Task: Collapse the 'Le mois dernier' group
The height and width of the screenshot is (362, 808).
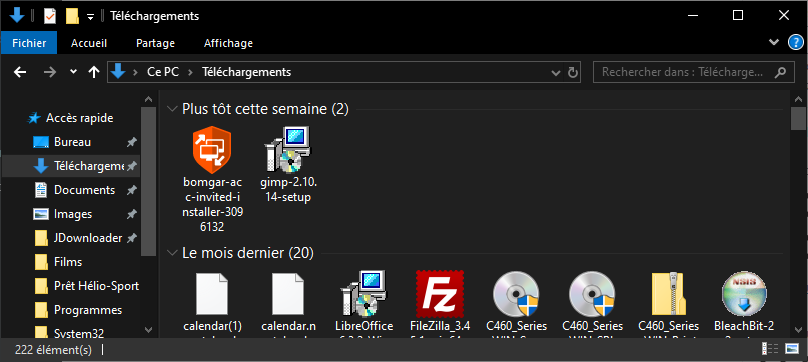Action: (x=172, y=253)
